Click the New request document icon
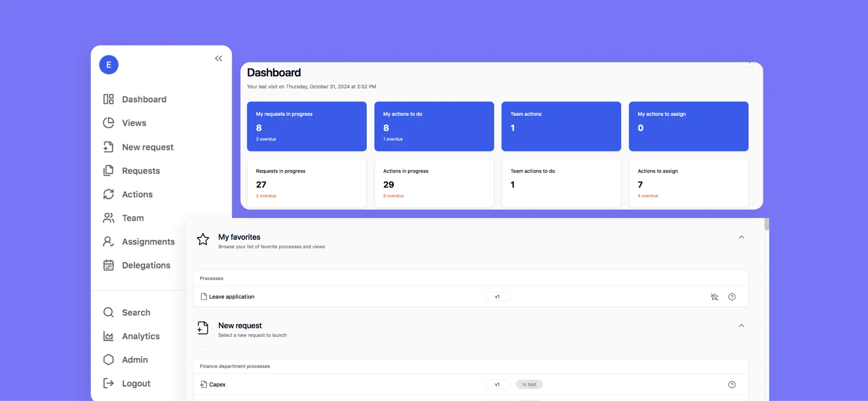This screenshot has height=401, width=868. coord(203,328)
